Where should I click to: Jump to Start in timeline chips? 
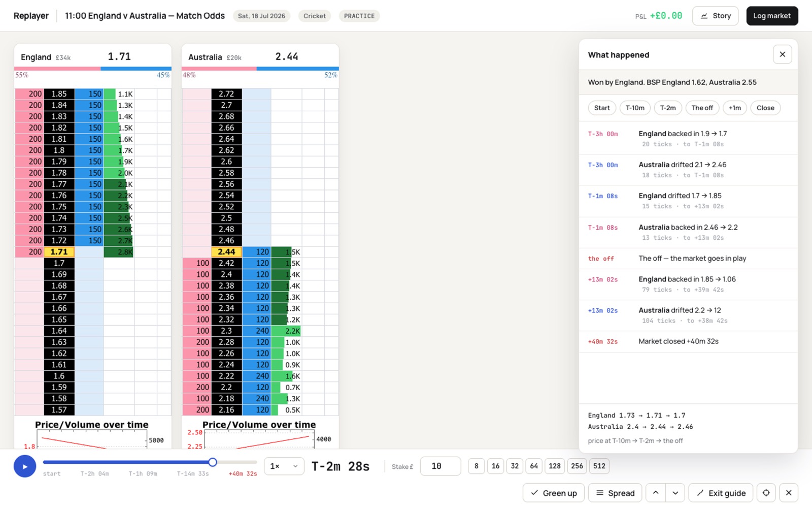click(602, 108)
